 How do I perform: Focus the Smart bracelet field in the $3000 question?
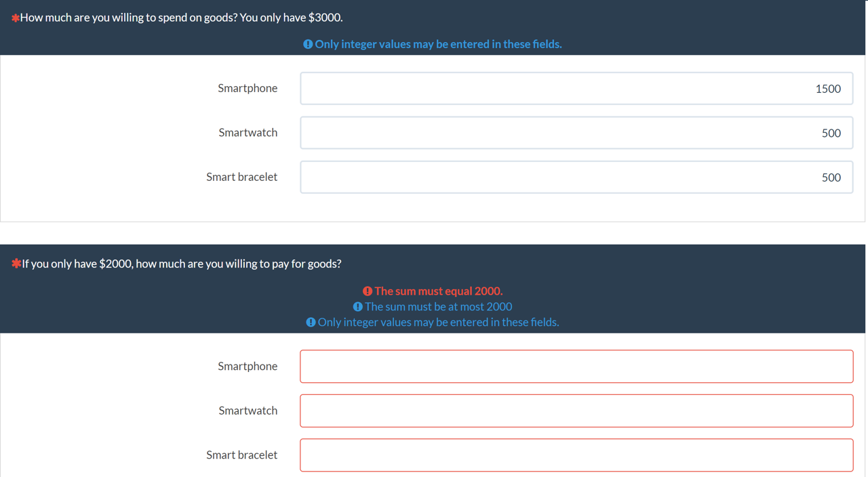(576, 178)
